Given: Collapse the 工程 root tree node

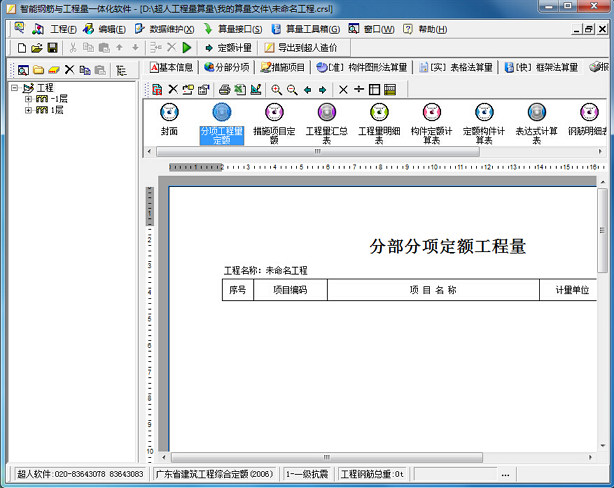Looking at the screenshot, I should tap(14, 88).
